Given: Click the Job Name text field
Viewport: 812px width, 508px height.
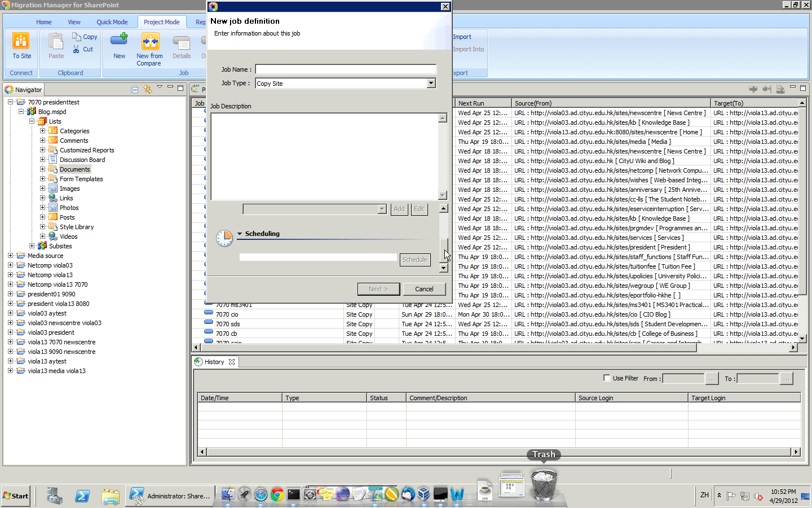Looking at the screenshot, I should [346, 69].
